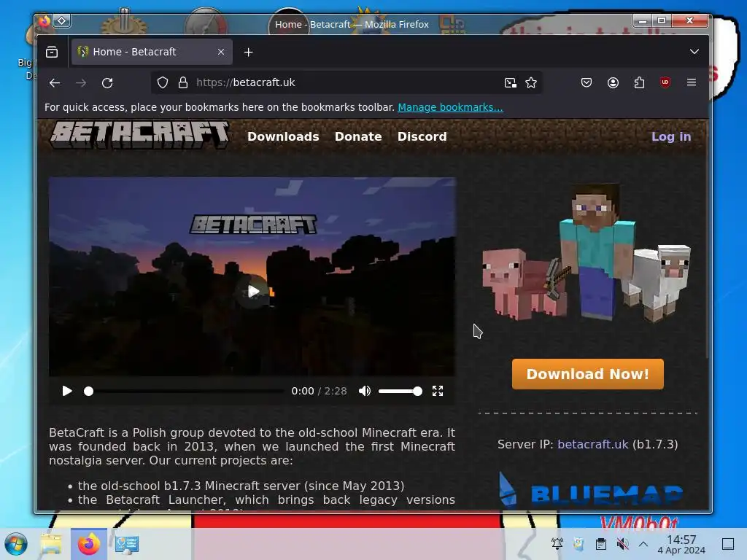747x560 pixels.
Task: Click the forward navigation arrow
Action: (x=81, y=83)
